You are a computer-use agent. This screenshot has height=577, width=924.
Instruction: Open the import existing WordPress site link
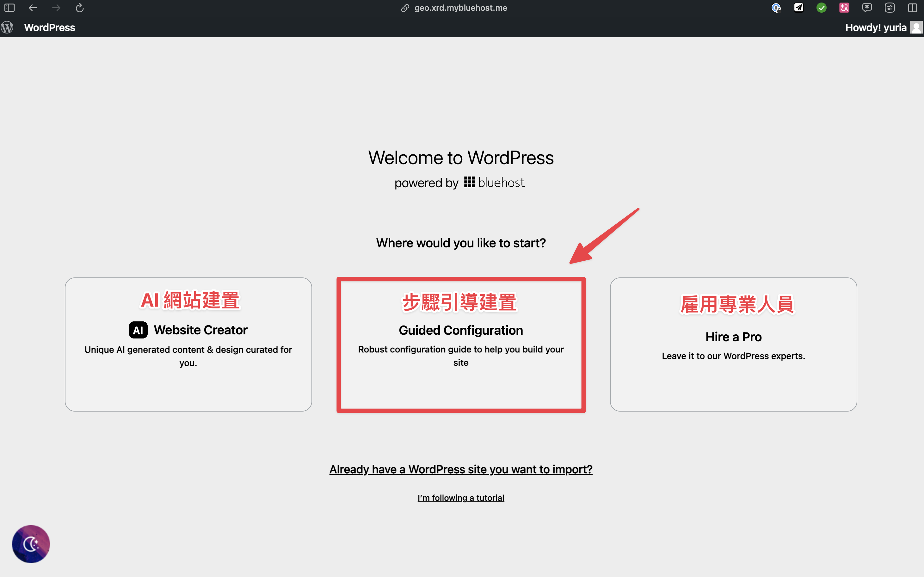tap(461, 469)
